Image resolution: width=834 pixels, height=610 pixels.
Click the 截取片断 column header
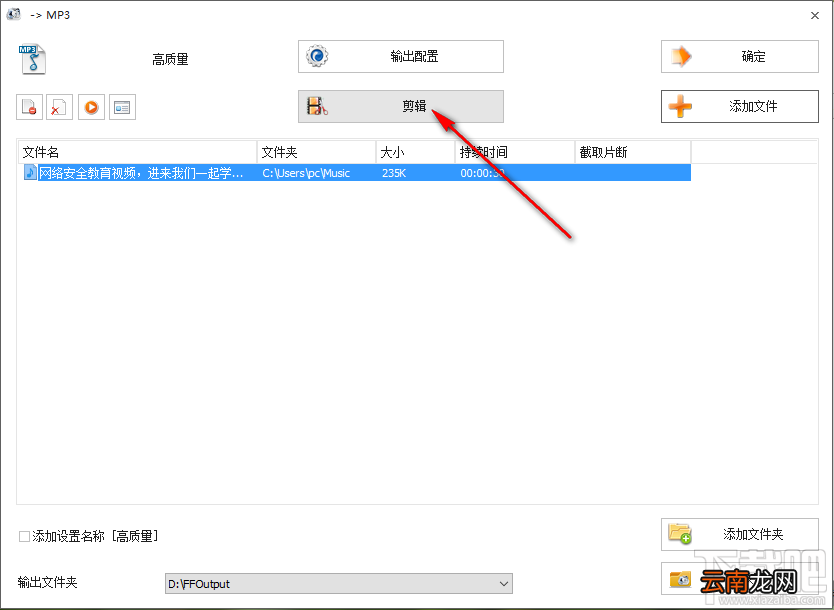tap(633, 152)
